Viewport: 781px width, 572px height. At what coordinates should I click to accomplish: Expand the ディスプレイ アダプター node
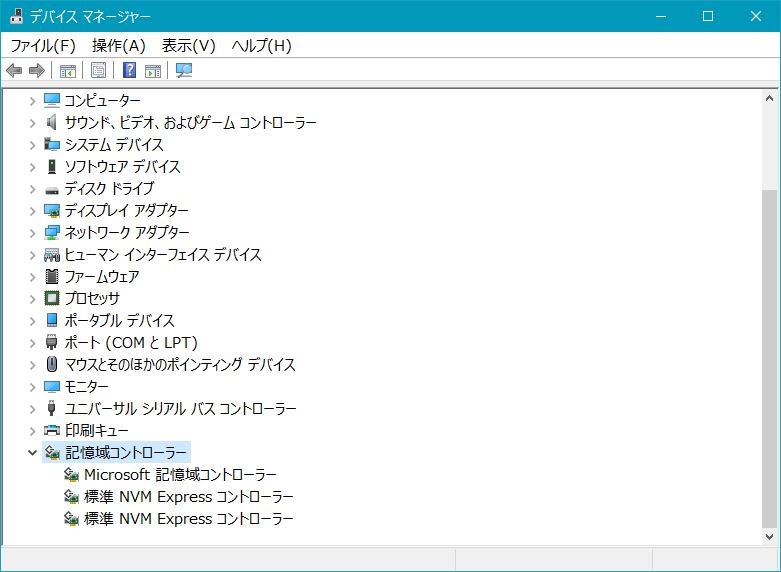pyautogui.click(x=32, y=211)
